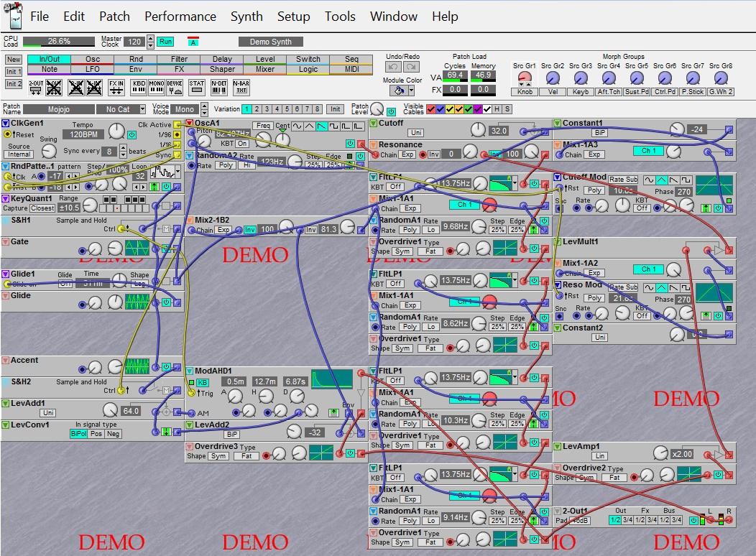Add the KBD keyboard module
Image resolution: width=756 pixels, height=556 pixels.
139,87
